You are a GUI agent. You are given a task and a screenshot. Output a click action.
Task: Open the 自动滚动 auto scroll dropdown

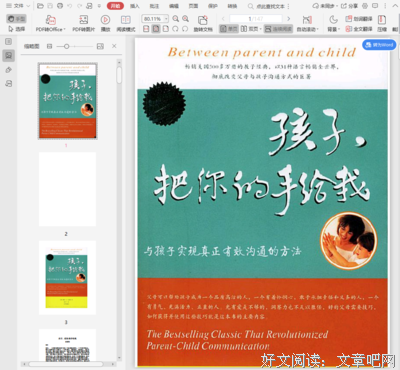pos(307,24)
